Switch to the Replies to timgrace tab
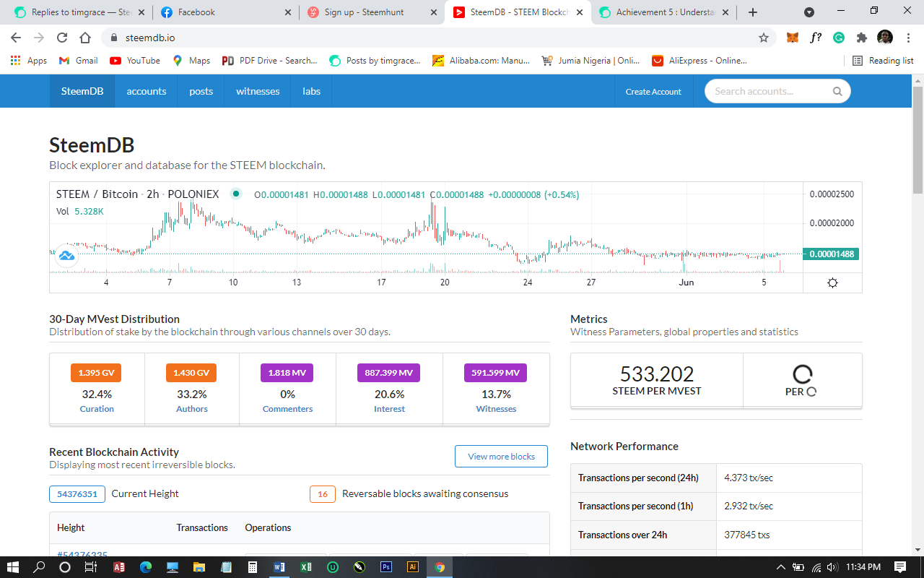 pyautogui.click(x=80, y=12)
